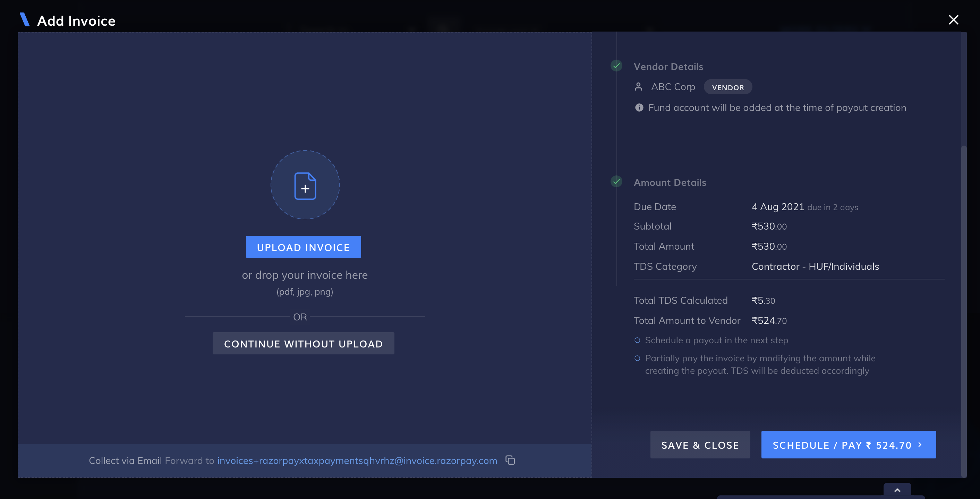The width and height of the screenshot is (980, 499).
Task: Click the Add Invoice title
Action: [x=76, y=21]
